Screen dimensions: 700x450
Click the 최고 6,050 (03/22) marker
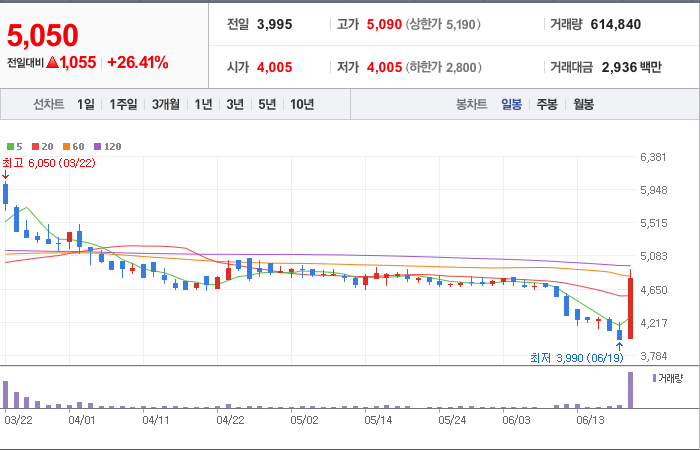(49, 163)
